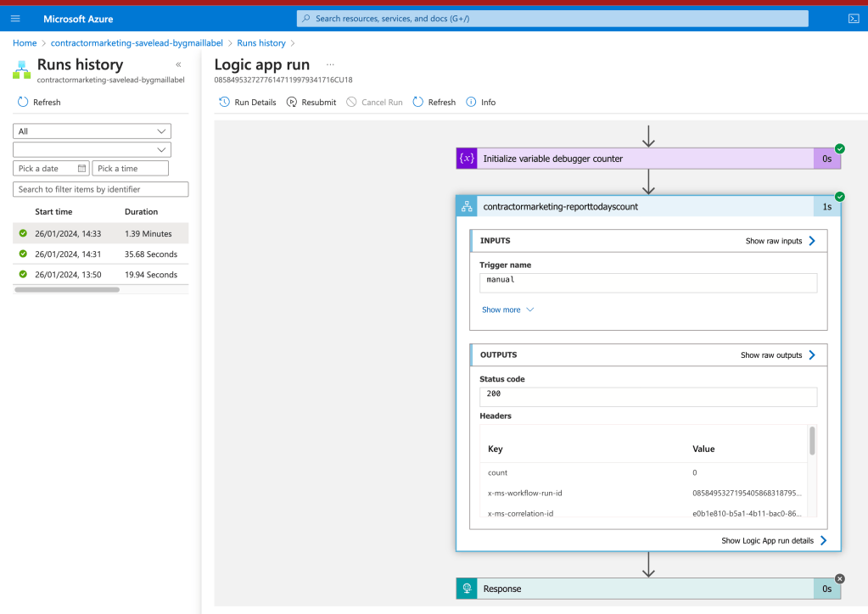The image size is (868, 614).
Task: Click the success icon for the 14:31 run
Action: point(23,254)
